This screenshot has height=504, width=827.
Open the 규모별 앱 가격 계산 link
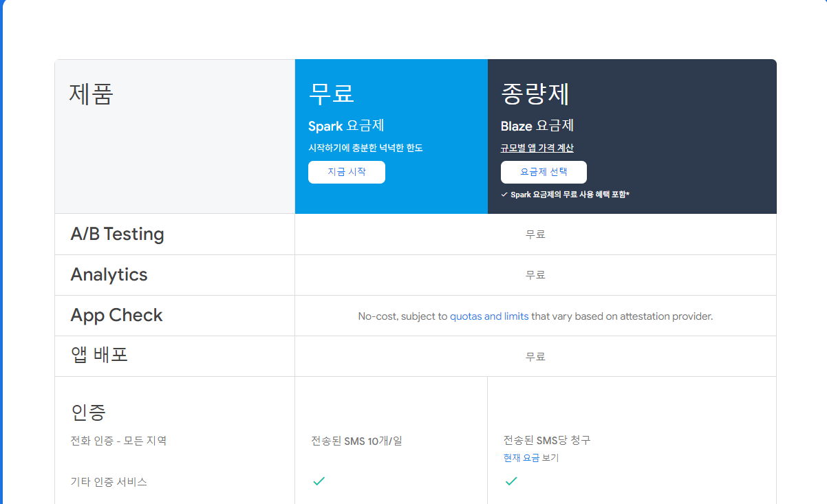tap(537, 148)
